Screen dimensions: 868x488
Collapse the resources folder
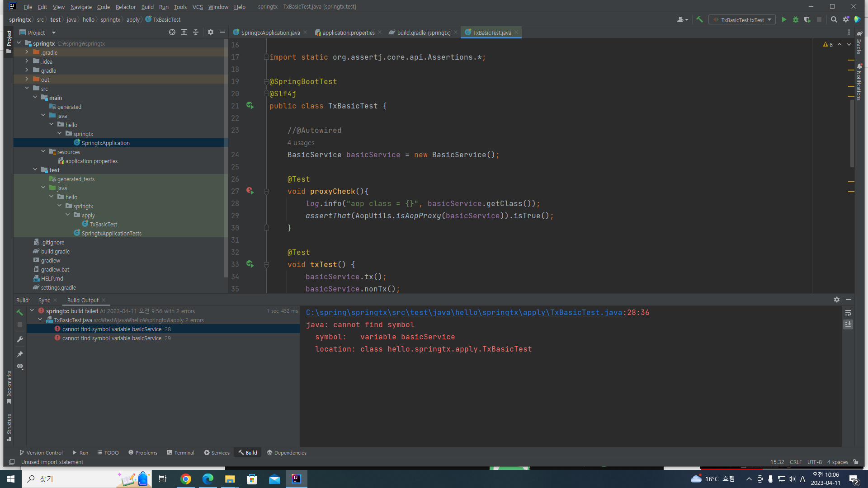pyautogui.click(x=43, y=152)
